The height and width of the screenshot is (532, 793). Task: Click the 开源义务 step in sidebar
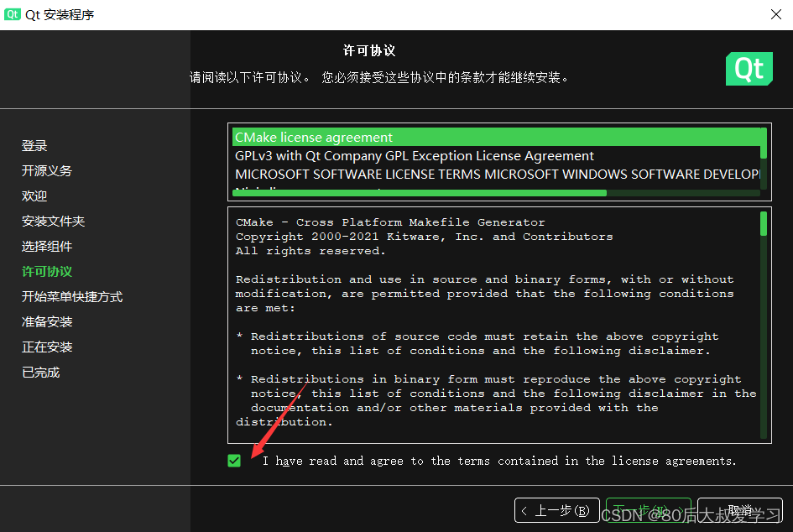click(47, 171)
